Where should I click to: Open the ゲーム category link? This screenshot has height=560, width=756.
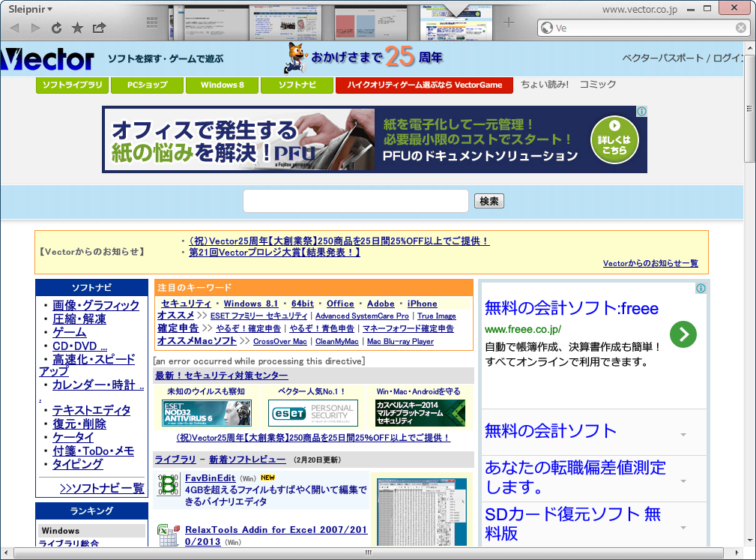point(69,332)
